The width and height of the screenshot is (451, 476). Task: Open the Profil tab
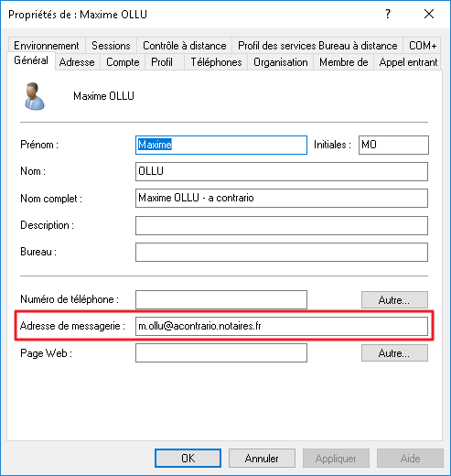(162, 62)
